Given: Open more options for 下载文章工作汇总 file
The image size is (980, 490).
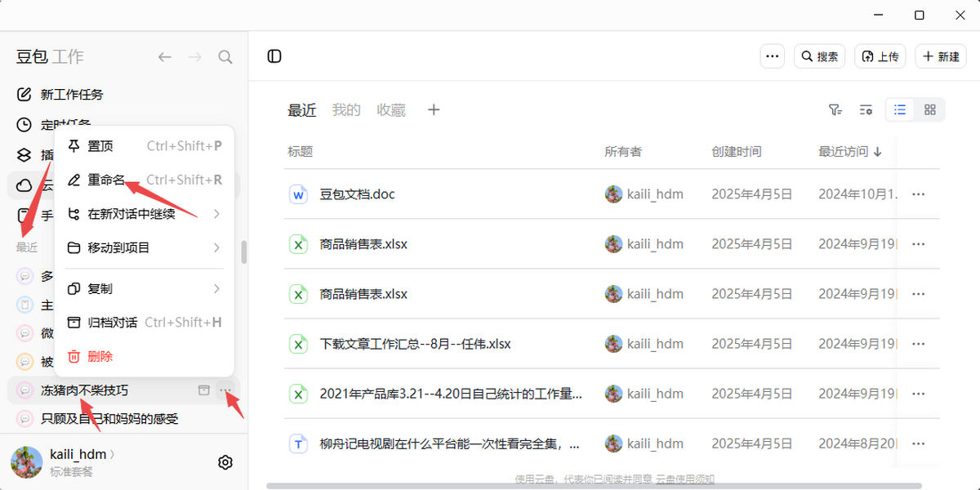Looking at the screenshot, I should tap(919, 344).
